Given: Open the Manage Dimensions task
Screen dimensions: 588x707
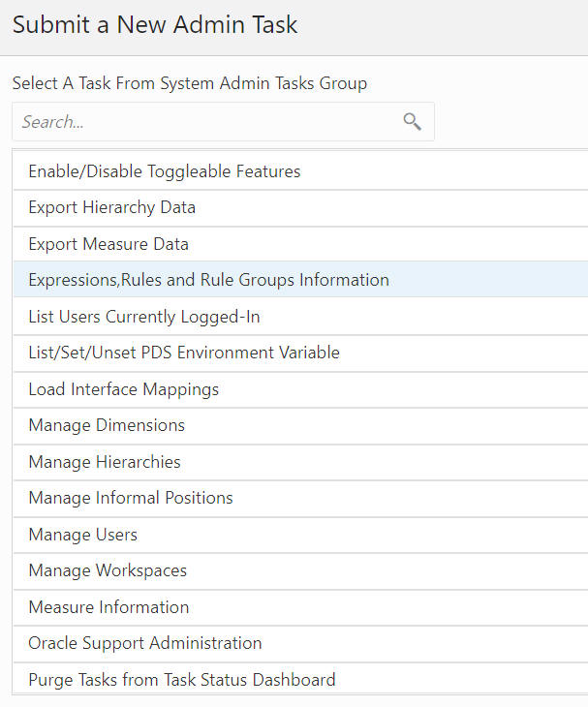Looking at the screenshot, I should pos(107,425).
